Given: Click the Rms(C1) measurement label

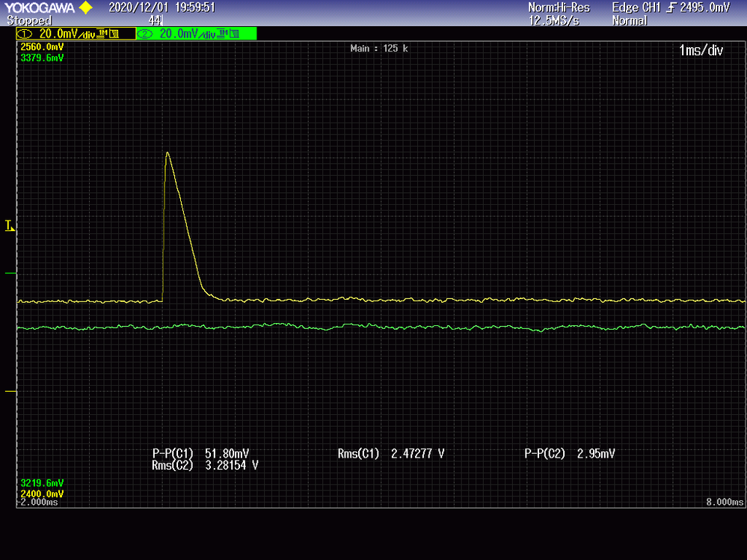Looking at the screenshot, I should (x=358, y=454).
